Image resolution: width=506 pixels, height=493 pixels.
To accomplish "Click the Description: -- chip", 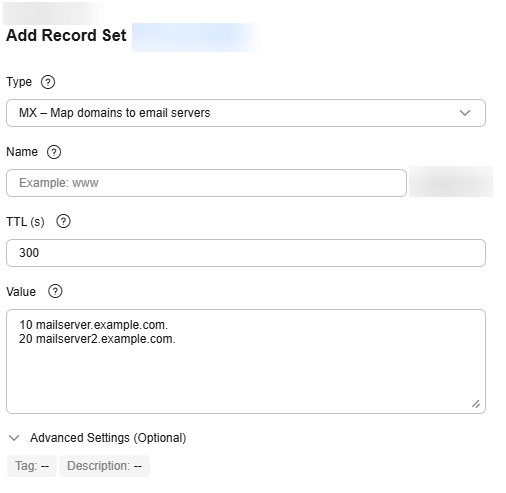I will tap(104, 466).
